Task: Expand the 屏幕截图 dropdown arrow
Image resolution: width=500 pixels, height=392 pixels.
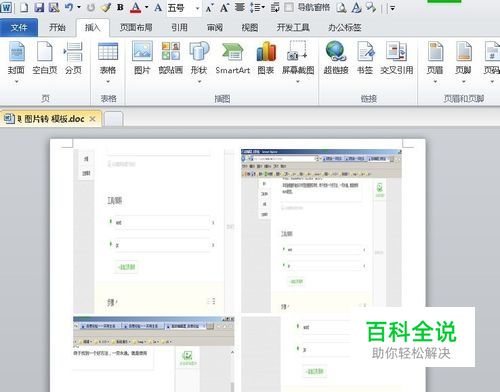Action: (x=298, y=82)
